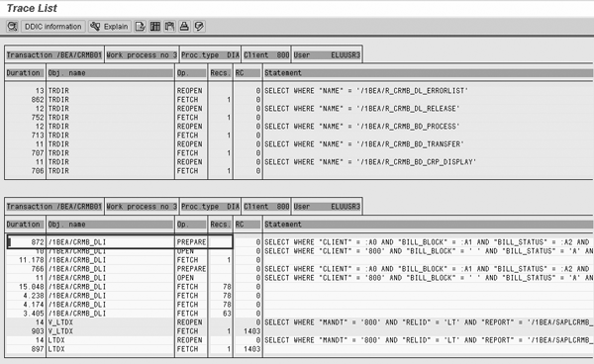
Task: Click the duration value 4.238
Action: pyautogui.click(x=34, y=296)
